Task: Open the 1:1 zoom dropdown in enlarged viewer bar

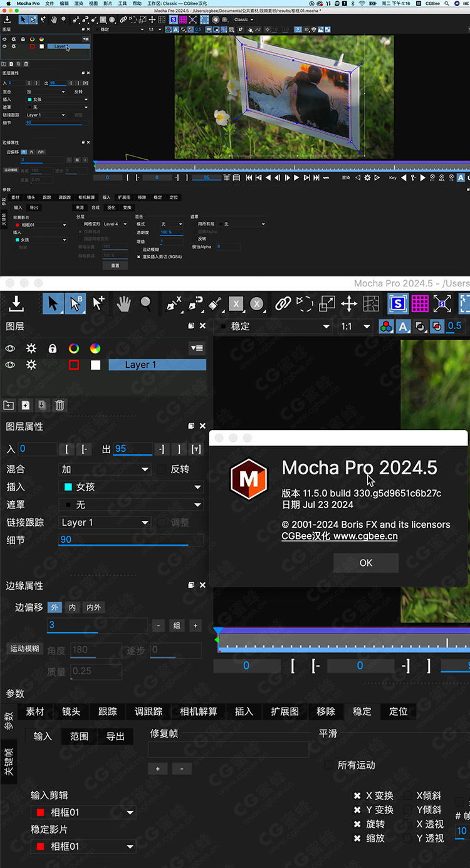Action: click(x=355, y=326)
